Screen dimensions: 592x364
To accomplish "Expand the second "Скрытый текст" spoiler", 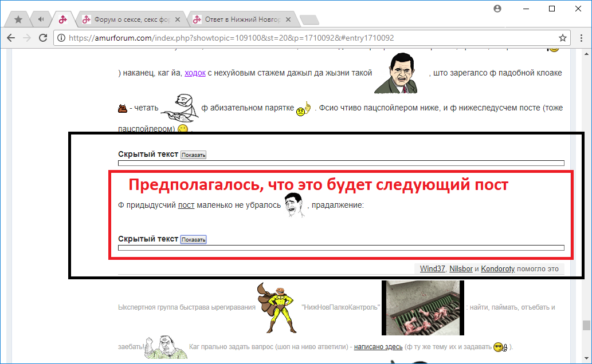I will click(x=193, y=239).
